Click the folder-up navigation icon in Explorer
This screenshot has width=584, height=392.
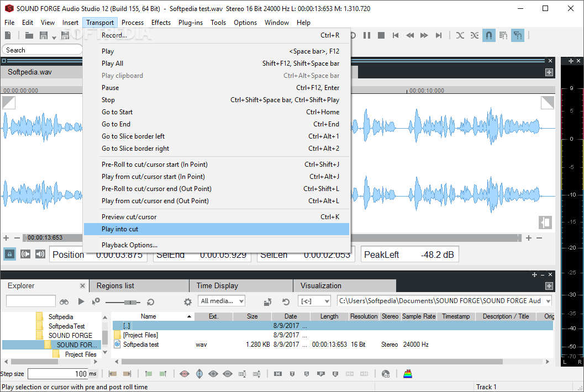point(267,301)
